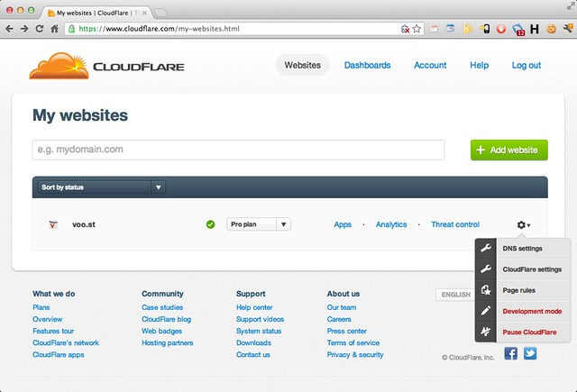This screenshot has width=577, height=392.
Task: Open the Careers footer link
Action: 339,319
